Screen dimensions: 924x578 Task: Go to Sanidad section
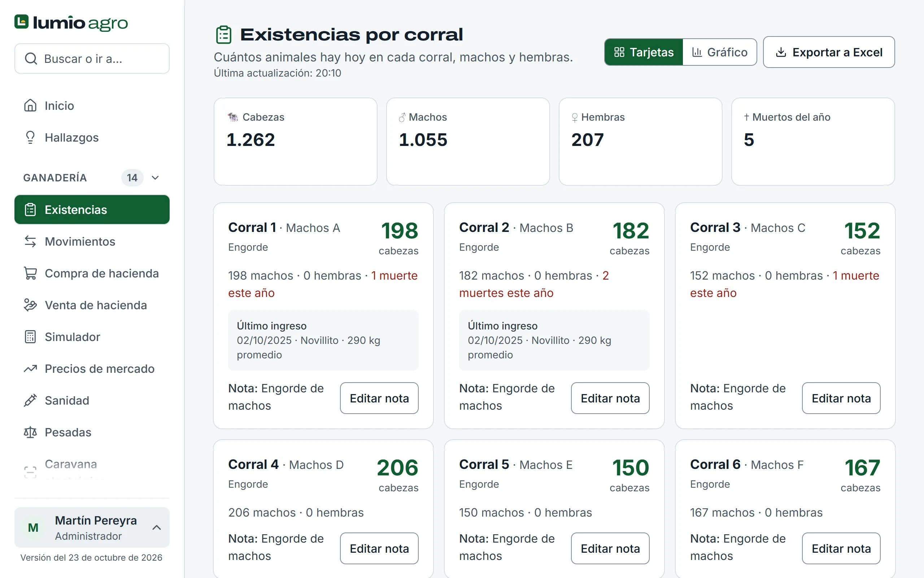click(x=92, y=400)
